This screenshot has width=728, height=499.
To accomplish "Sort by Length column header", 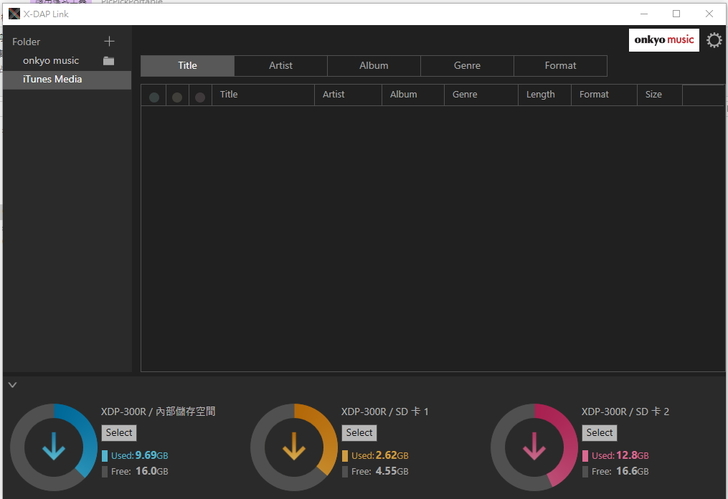I will [540, 95].
